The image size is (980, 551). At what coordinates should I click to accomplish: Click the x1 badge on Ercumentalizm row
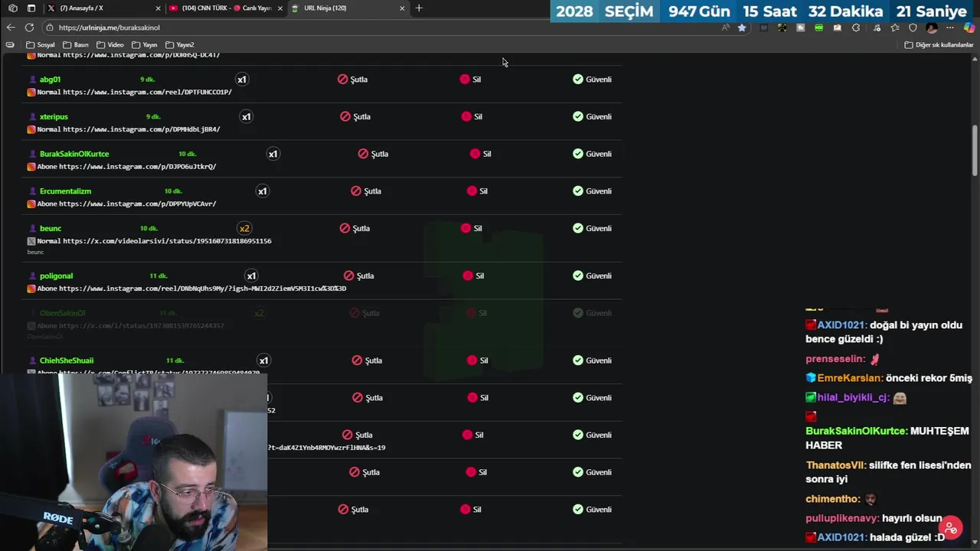(262, 191)
